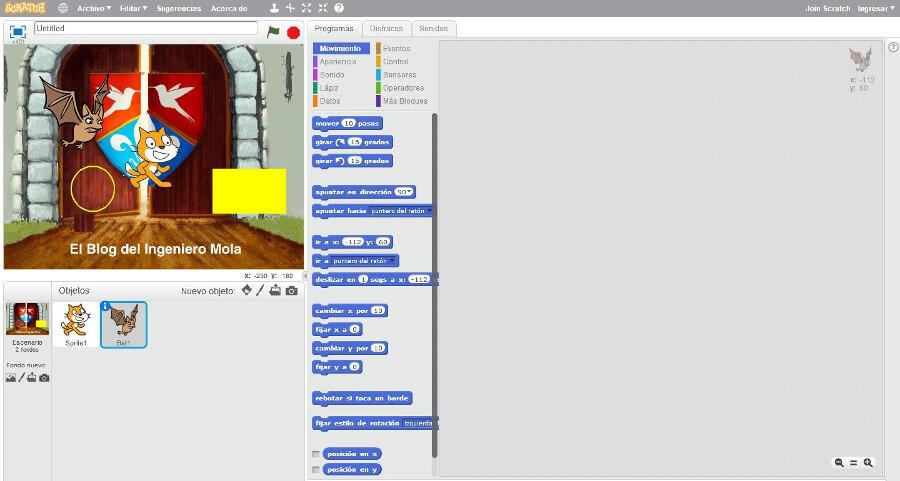The width and height of the screenshot is (900, 481).
Task: Zoom out the scripts area
Action: pyautogui.click(x=839, y=463)
